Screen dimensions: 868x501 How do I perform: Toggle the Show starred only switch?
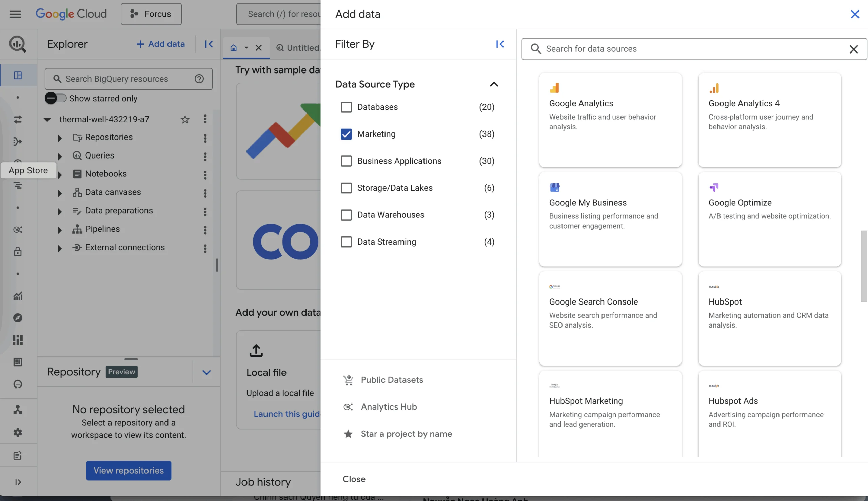(55, 99)
